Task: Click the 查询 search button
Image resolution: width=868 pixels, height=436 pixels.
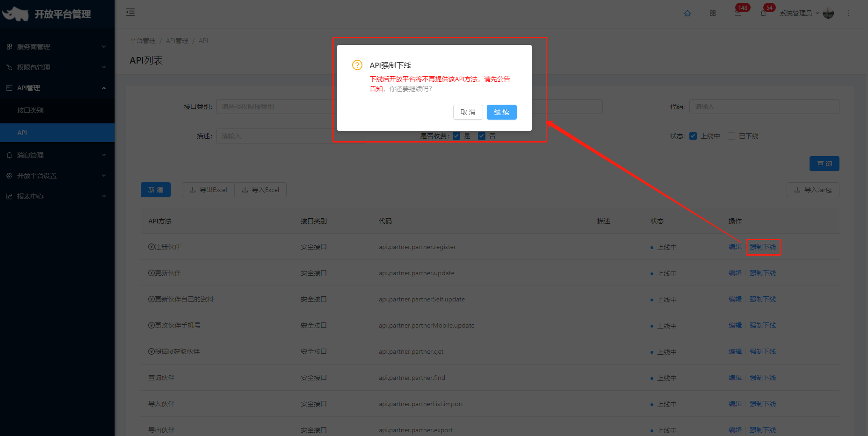Action: pos(825,164)
